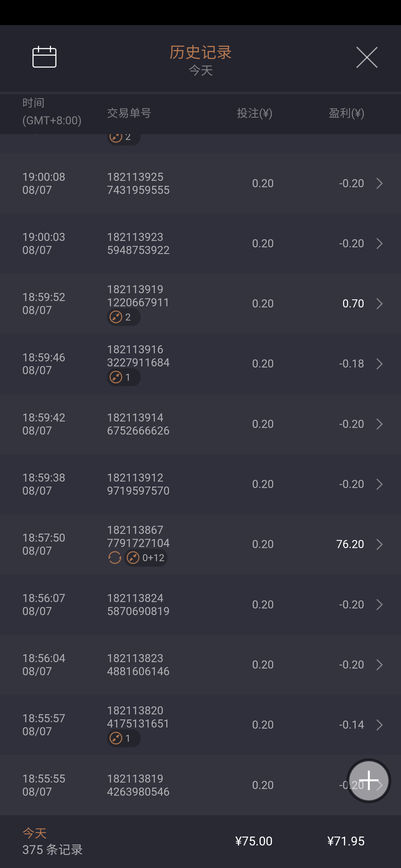Click the multiplier 1 badge on 18:55:57 record

[x=123, y=738]
